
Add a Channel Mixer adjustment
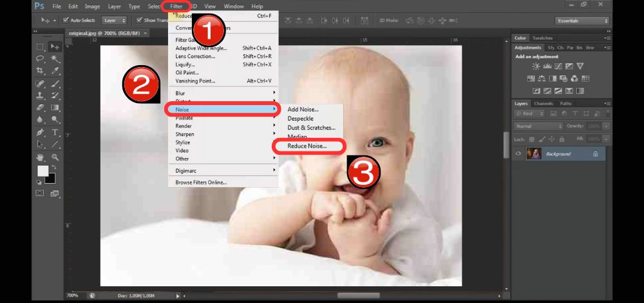click(x=574, y=79)
